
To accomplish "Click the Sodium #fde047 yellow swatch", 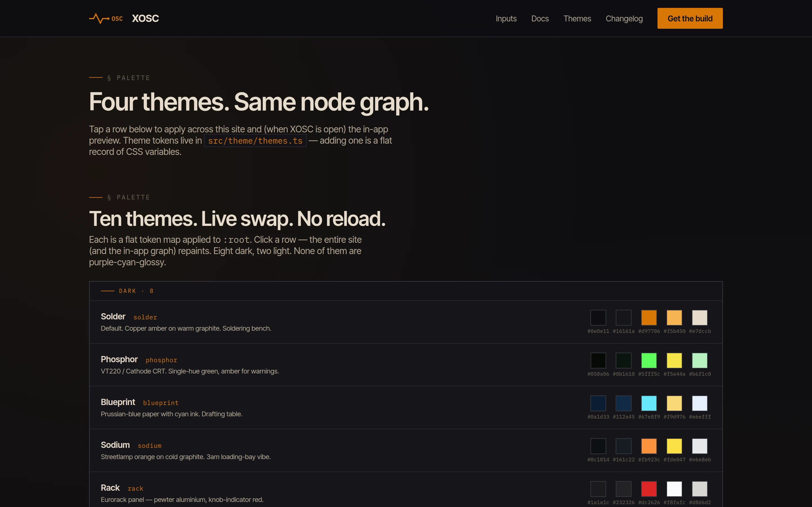I will pos(674,446).
